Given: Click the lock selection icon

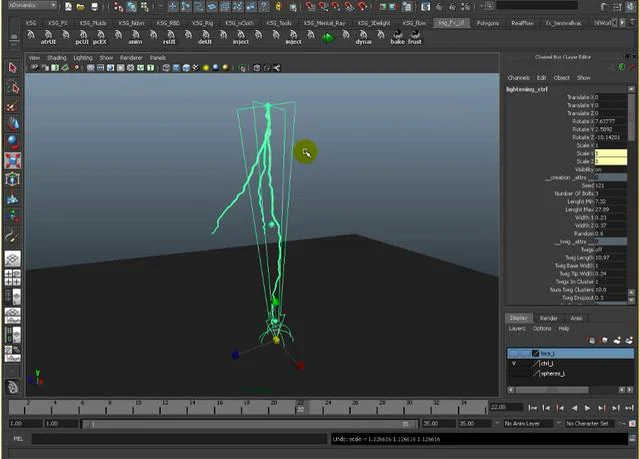Looking at the screenshot, I should [x=278, y=7].
